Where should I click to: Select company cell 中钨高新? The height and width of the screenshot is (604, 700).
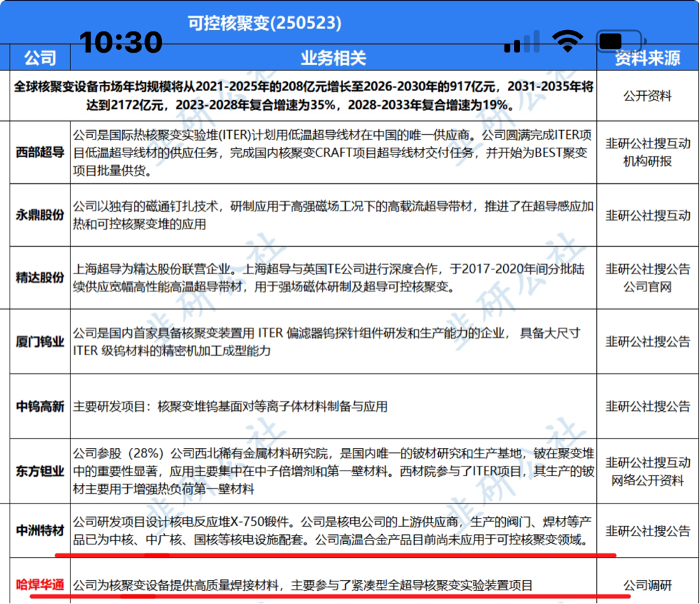point(40,406)
